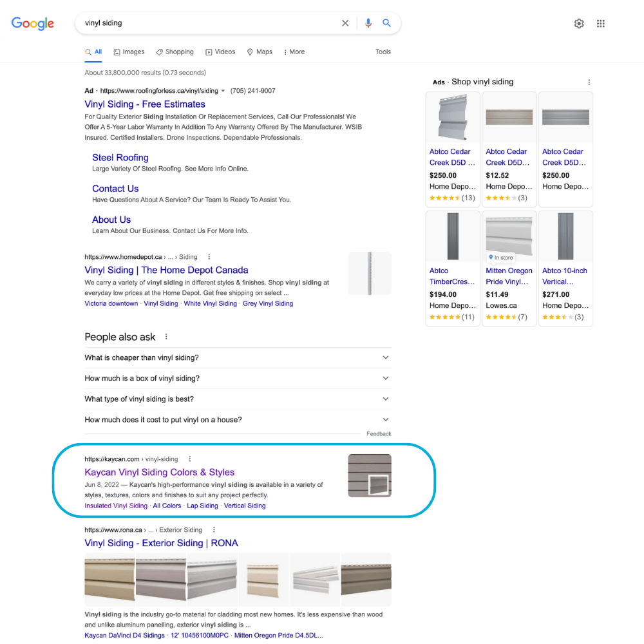Expand What type of vinyl siding is best?
Screen dimensions: 644x644
(238, 399)
